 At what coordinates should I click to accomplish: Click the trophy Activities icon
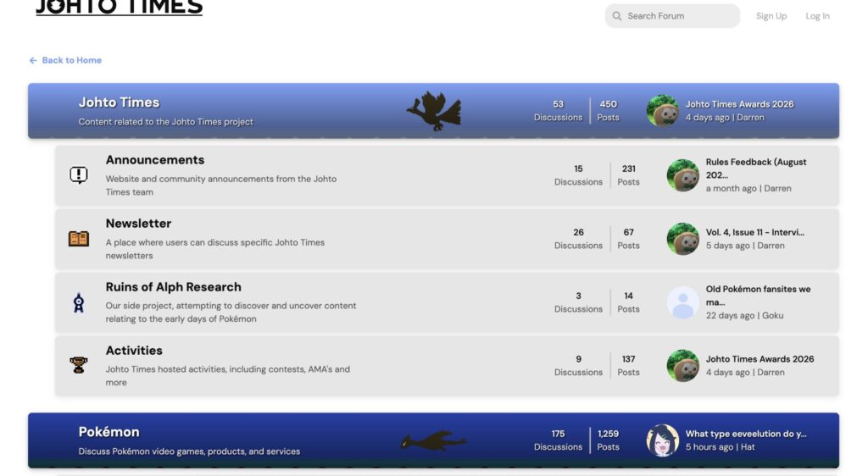click(x=79, y=365)
